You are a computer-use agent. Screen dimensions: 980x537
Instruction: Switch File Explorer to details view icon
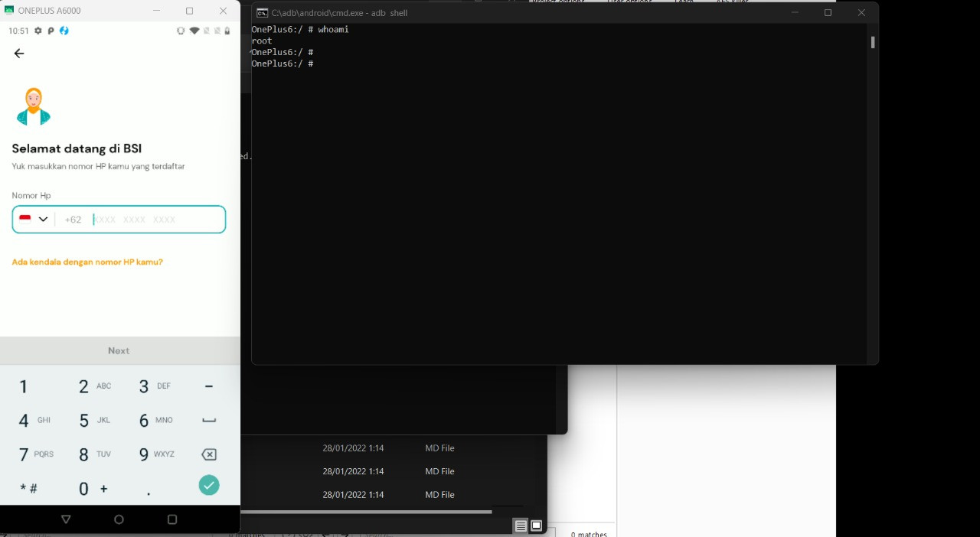(521, 526)
